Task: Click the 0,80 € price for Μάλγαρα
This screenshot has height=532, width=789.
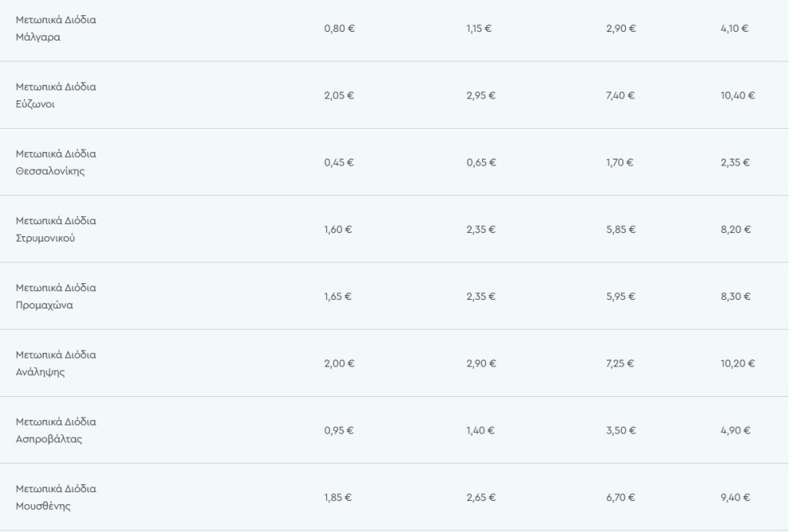Action: (x=338, y=29)
